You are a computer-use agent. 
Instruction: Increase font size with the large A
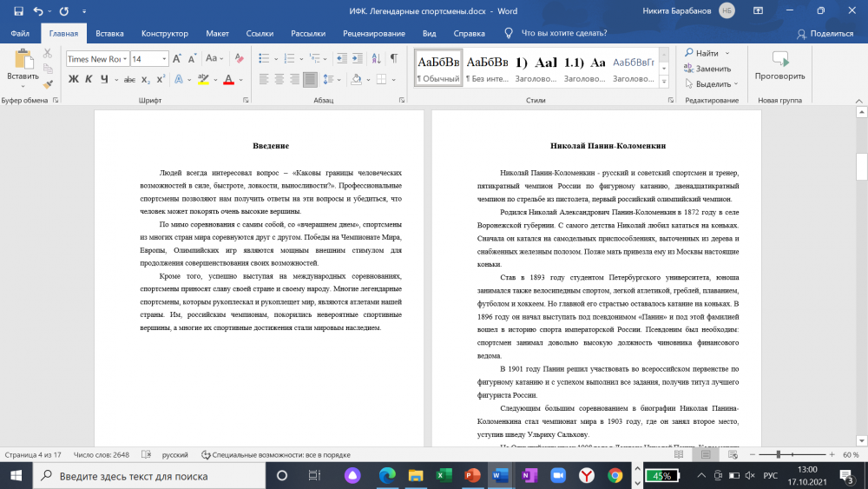(176, 59)
